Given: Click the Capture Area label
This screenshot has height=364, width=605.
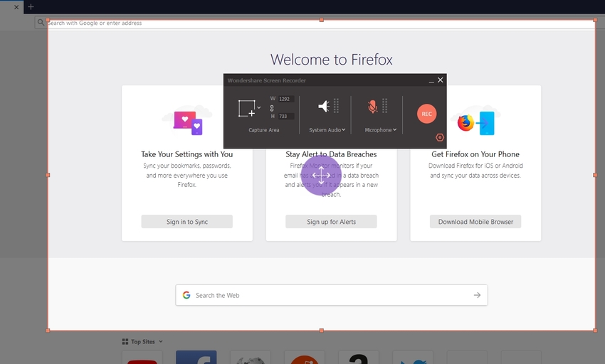Looking at the screenshot, I should (x=264, y=130).
